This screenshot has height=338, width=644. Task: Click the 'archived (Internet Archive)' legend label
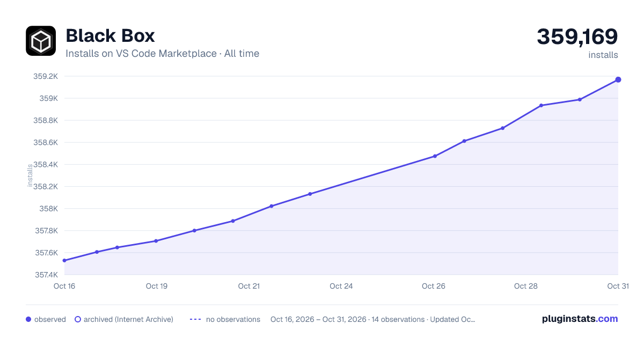128,319
